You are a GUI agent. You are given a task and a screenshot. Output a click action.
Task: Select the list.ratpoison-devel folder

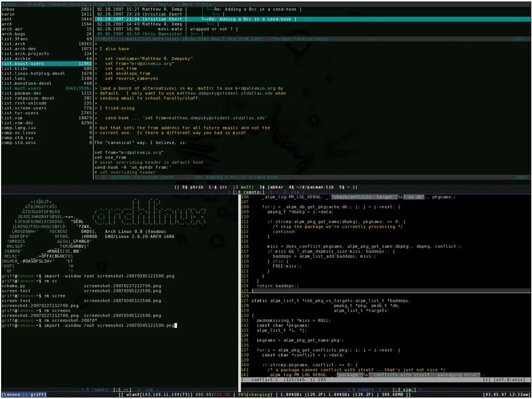(x=47, y=98)
